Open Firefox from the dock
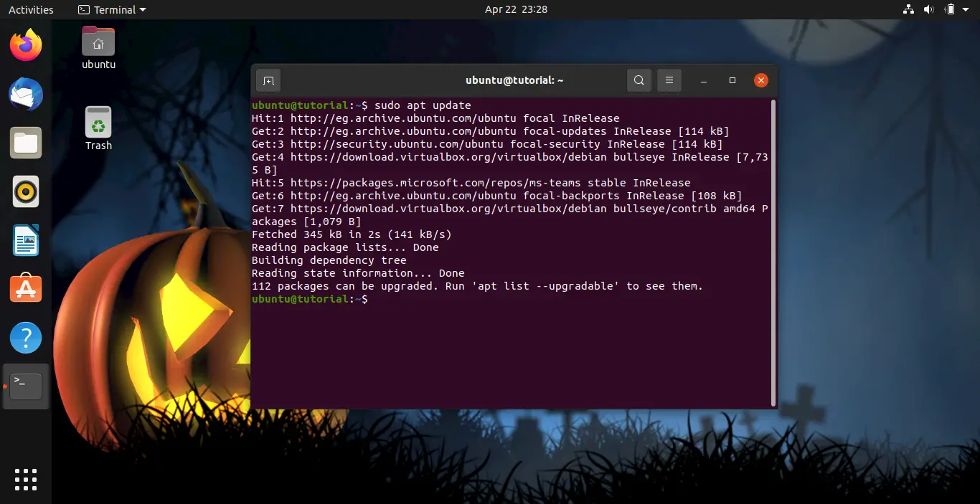 pyautogui.click(x=26, y=45)
